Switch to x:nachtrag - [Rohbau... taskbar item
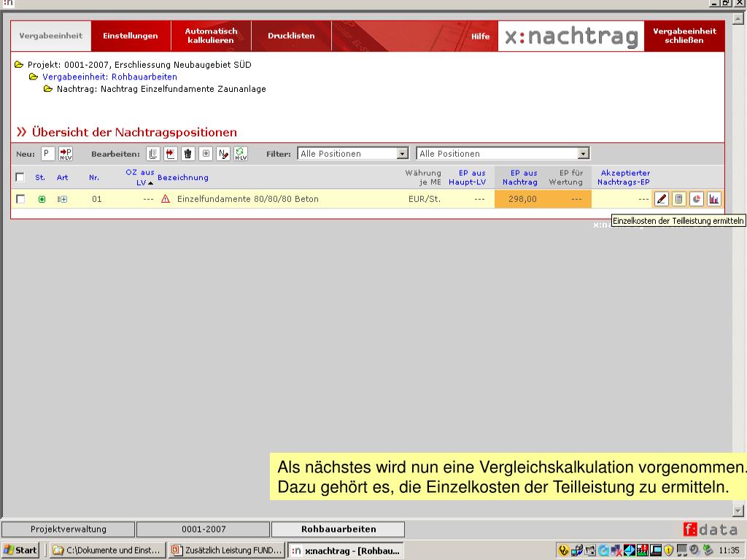Image resolution: width=747 pixels, height=560 pixels. coord(346,551)
